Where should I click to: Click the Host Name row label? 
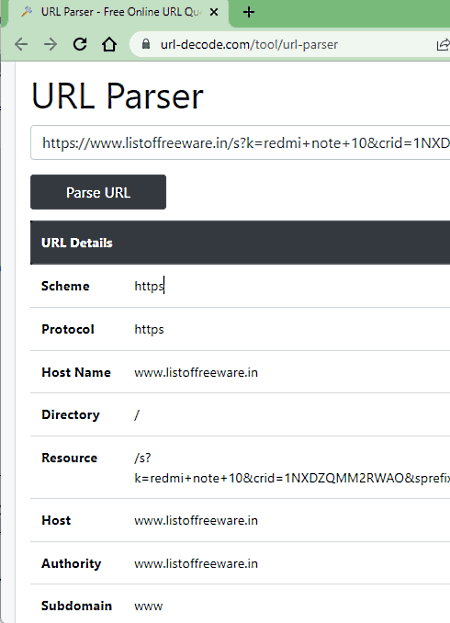(x=76, y=372)
